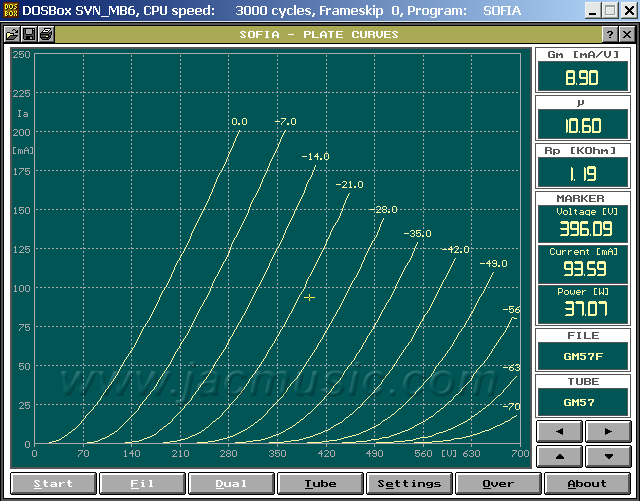This screenshot has width=640, height=501.
Task: Maximize the DOSBox window
Action: [x=611, y=10]
